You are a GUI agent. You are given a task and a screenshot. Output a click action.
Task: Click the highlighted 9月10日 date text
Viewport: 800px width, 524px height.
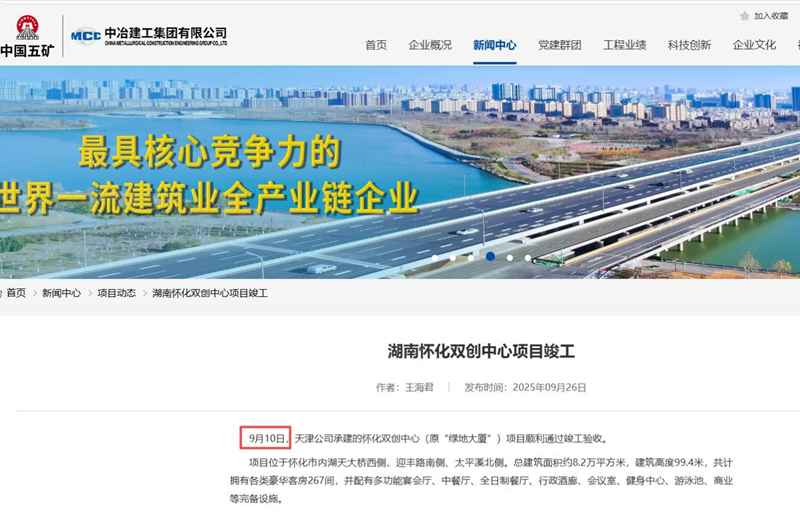pos(266,438)
